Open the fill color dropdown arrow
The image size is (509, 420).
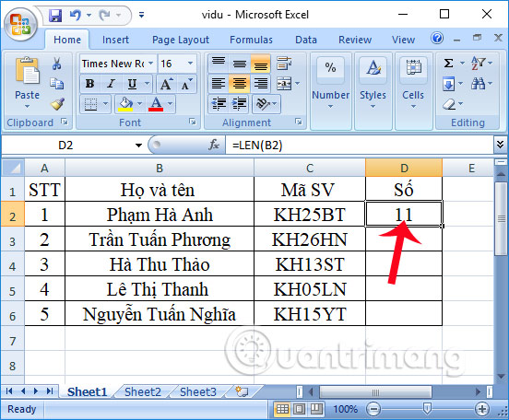coord(140,104)
